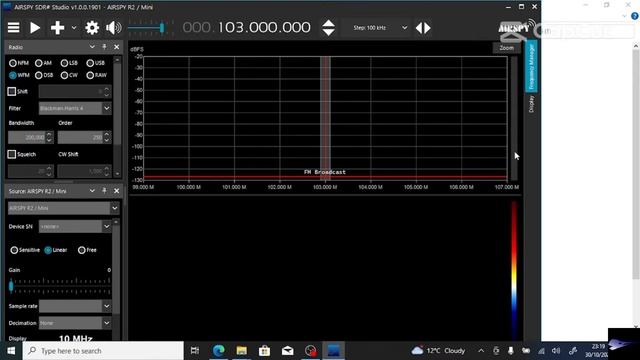Click the plus icon to add a panel
Screen dimensions: 640x360
point(58,28)
